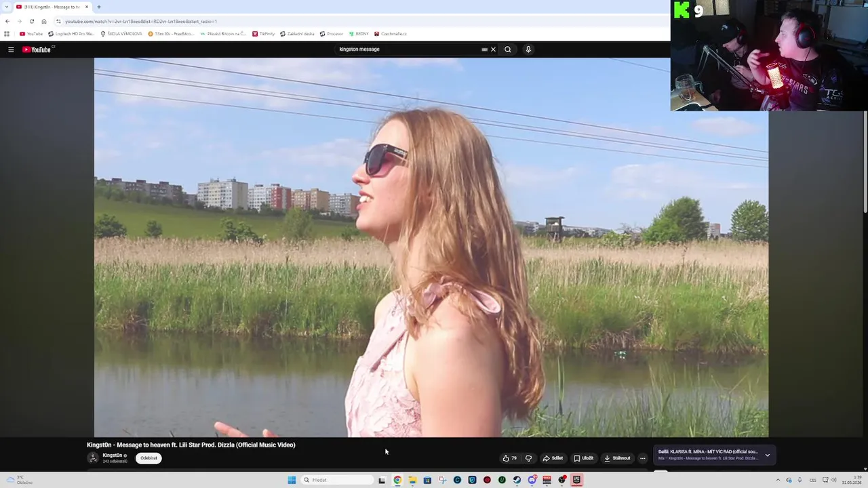Open the Windows Start menu
This screenshot has width=868, height=488.
tap(292, 480)
